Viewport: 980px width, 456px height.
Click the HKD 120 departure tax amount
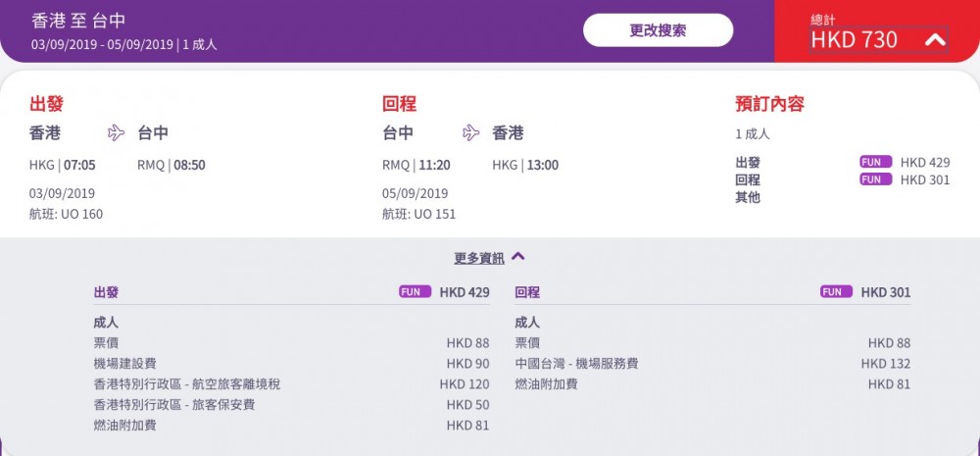pos(465,384)
